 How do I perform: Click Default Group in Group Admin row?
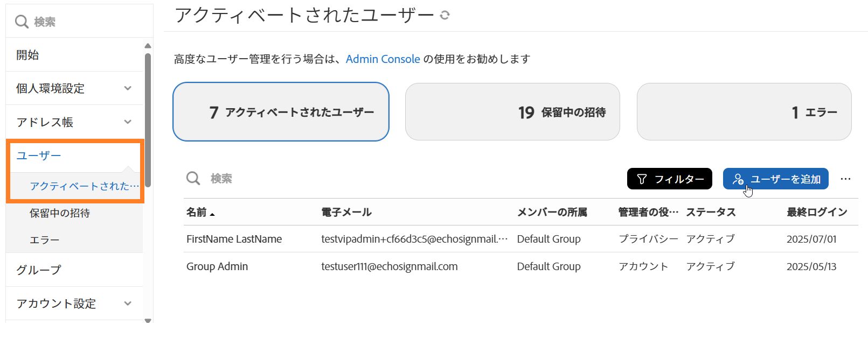548,266
